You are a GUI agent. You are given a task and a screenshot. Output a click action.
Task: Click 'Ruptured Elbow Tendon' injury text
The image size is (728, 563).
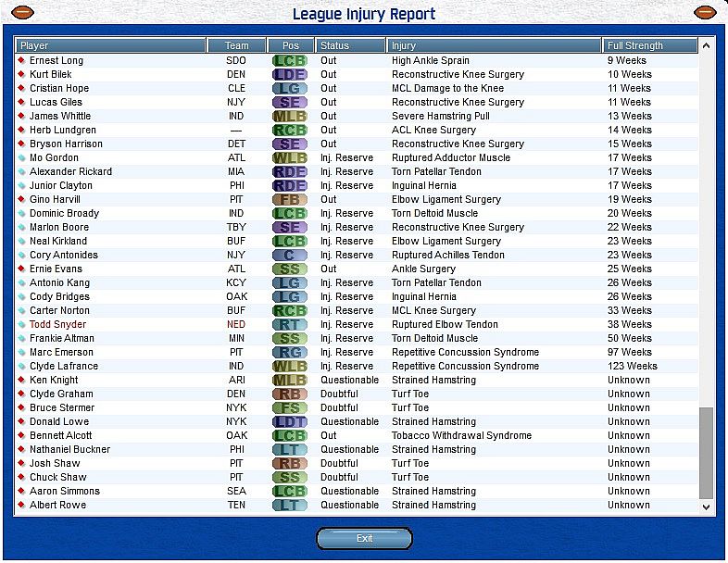pyautogui.click(x=445, y=324)
